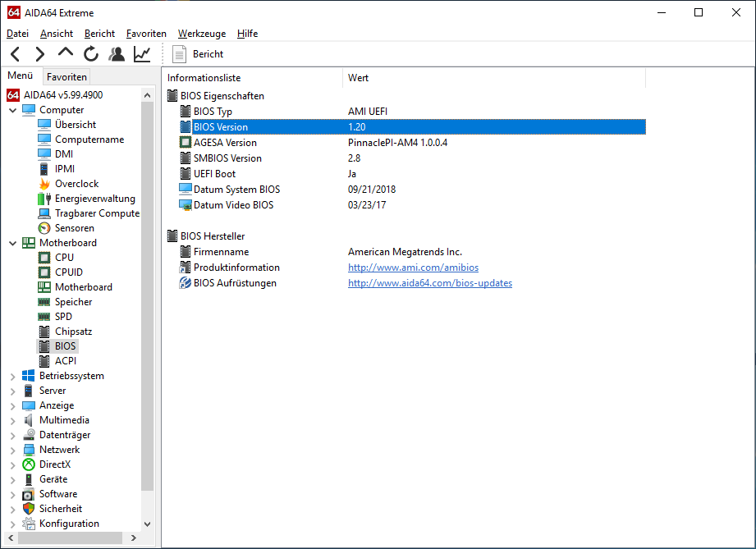Screen dimensions: 756x549
Task: Expand the Software node
Action: [13, 495]
